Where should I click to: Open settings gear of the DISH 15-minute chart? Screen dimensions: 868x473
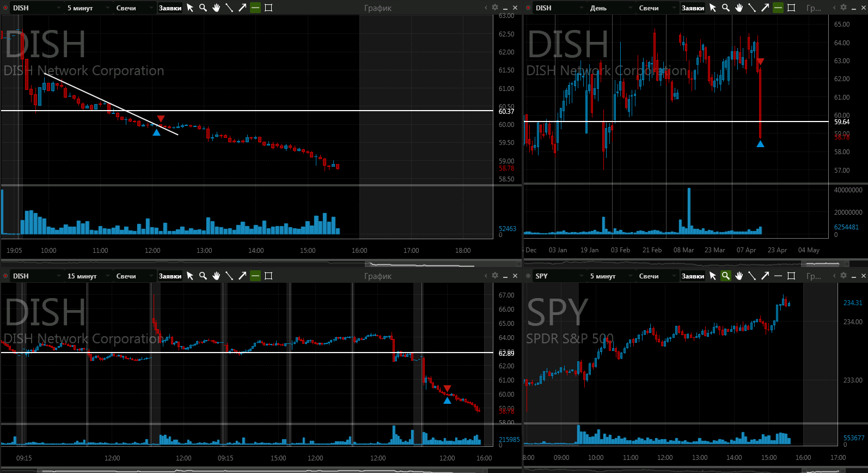495,276
